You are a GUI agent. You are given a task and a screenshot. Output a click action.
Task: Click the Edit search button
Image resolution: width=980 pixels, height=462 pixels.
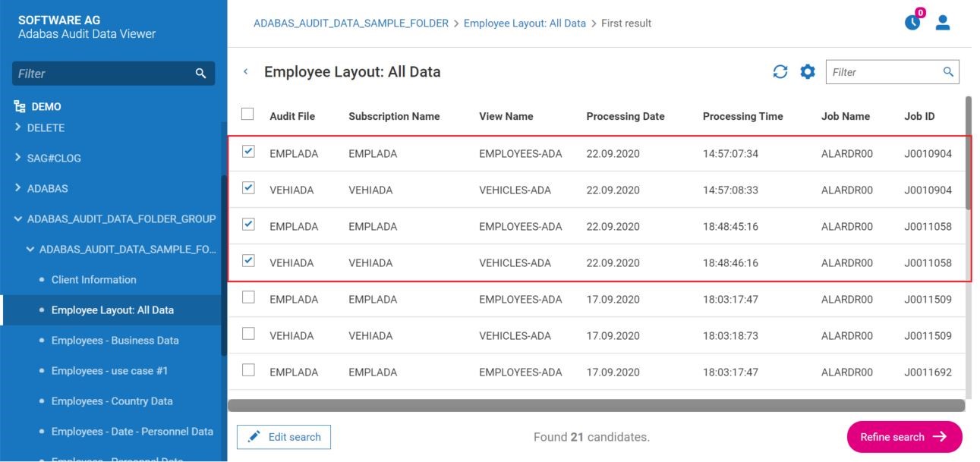pos(284,437)
